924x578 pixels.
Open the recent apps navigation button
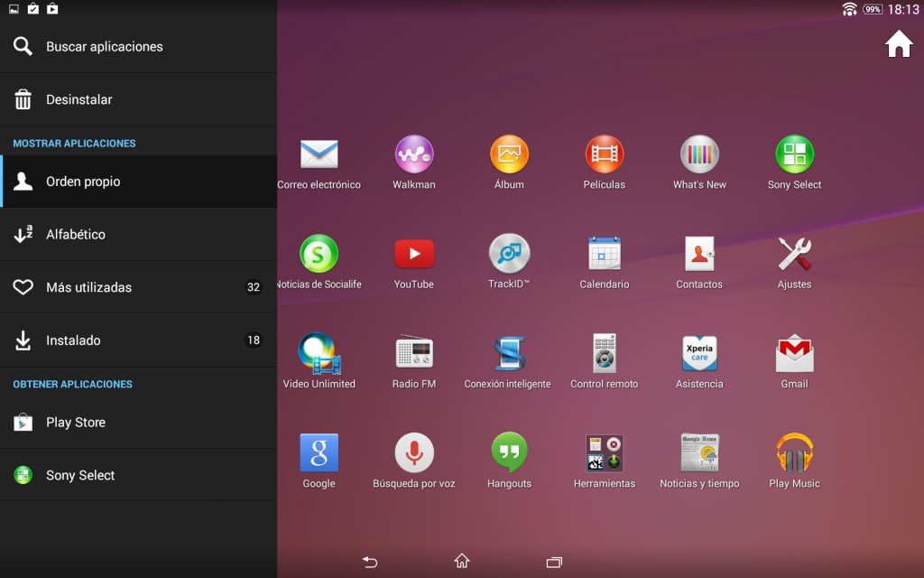pos(554,562)
